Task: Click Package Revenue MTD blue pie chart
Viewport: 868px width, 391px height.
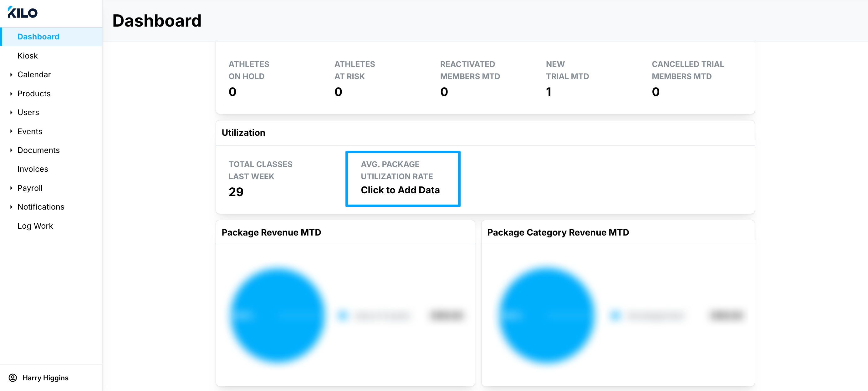Action: pyautogui.click(x=277, y=315)
